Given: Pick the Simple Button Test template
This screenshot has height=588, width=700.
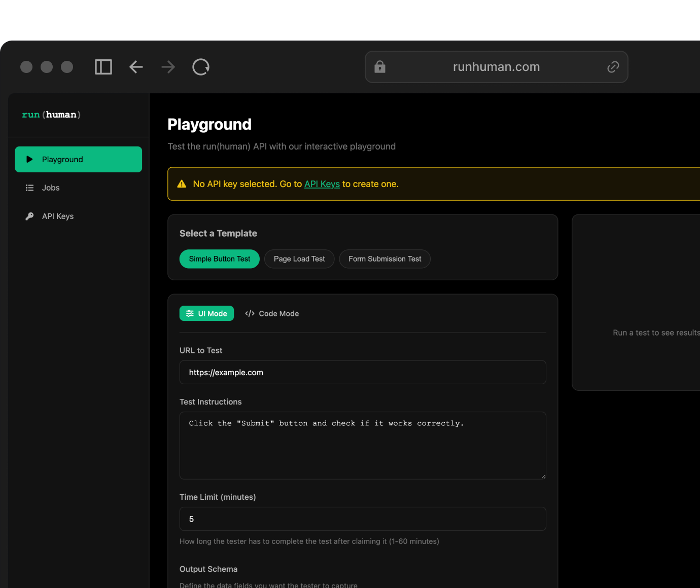Looking at the screenshot, I should [x=219, y=259].
